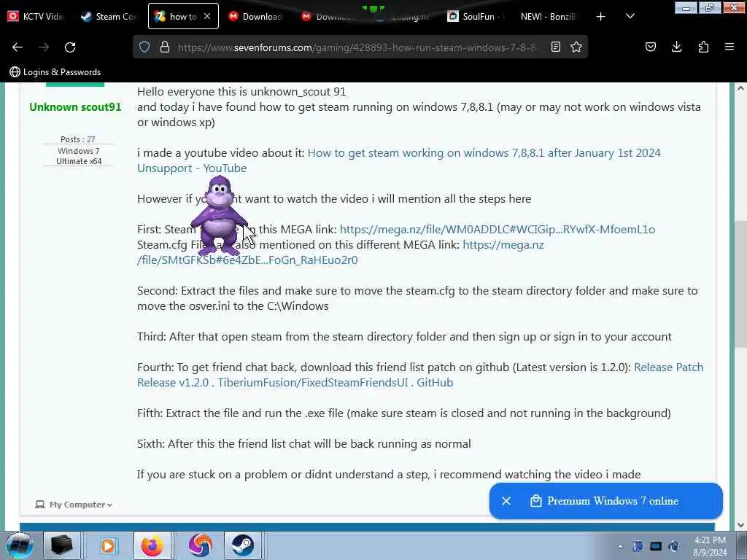Switch to the Steam Community tab
This screenshot has height=560, width=747.
click(x=109, y=16)
